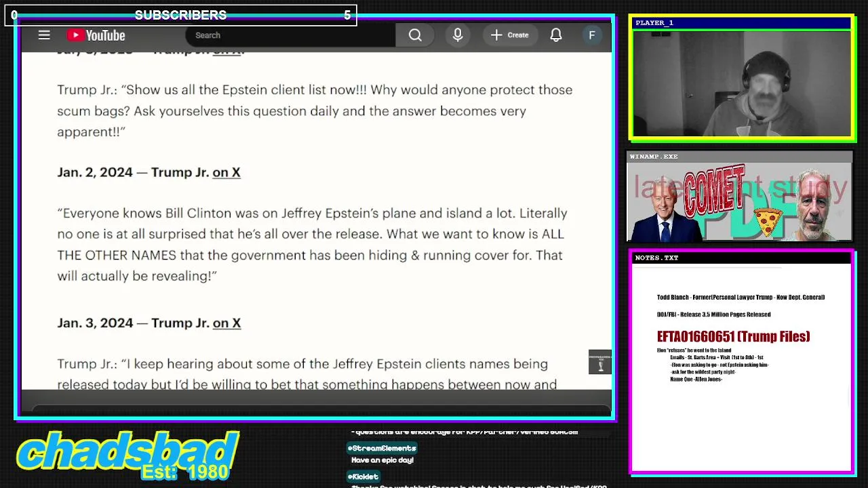Focus the YouTube search field
This screenshot has width=868, height=488.
(x=290, y=35)
